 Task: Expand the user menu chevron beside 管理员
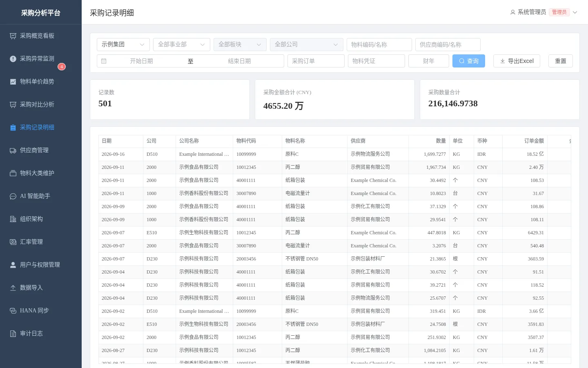pyautogui.click(x=575, y=12)
